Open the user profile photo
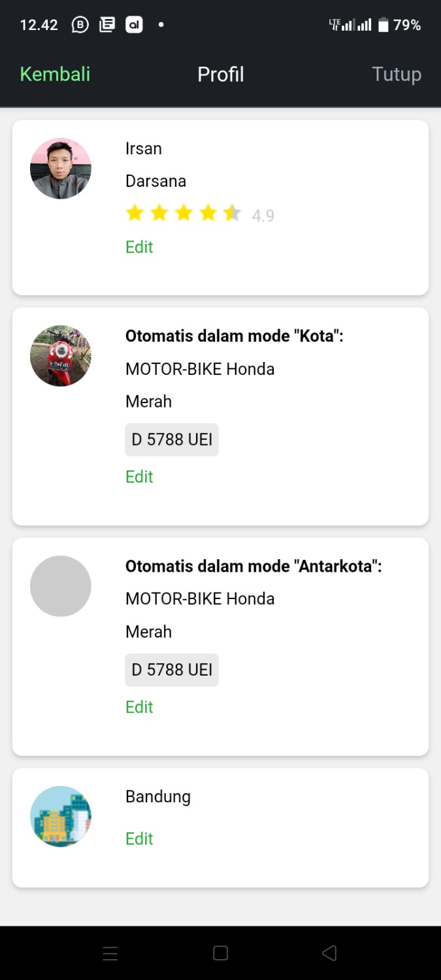 pyautogui.click(x=61, y=169)
